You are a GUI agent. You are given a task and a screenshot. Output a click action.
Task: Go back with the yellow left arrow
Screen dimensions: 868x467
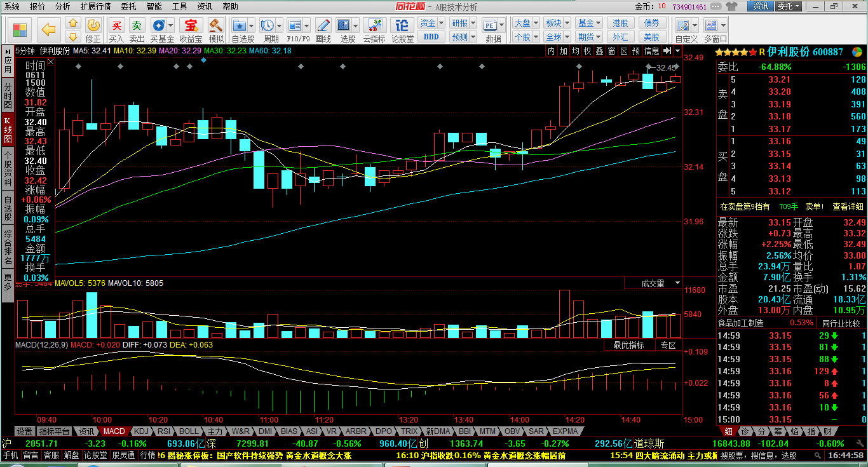49,29
